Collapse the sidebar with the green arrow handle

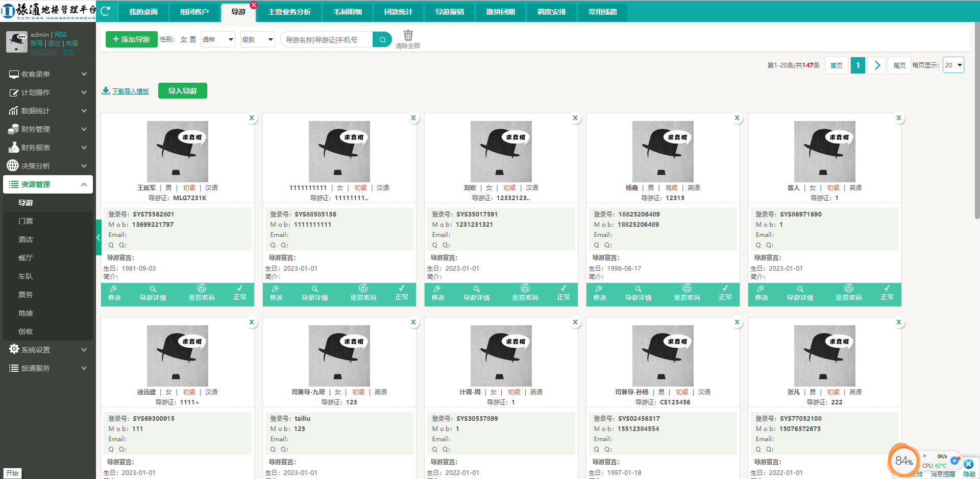tap(99, 237)
